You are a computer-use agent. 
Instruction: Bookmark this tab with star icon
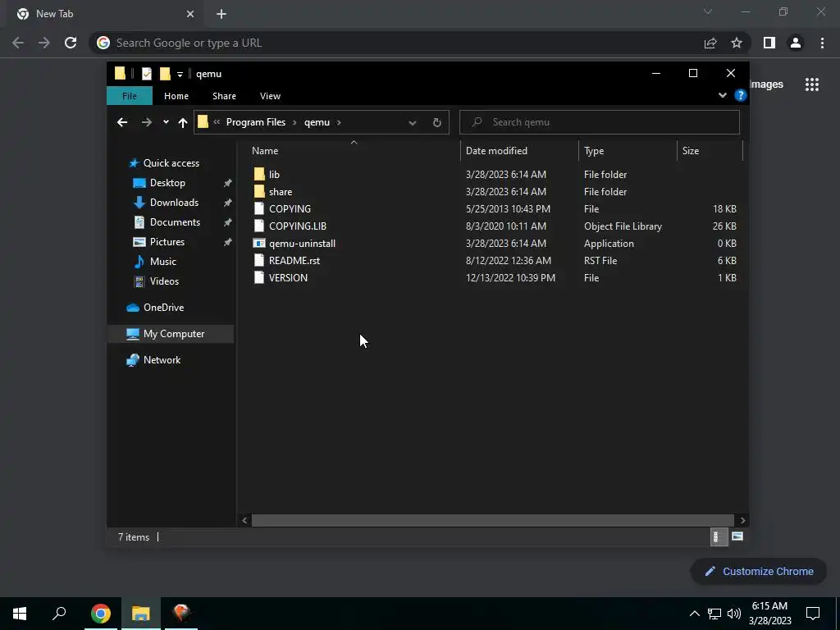point(737,43)
